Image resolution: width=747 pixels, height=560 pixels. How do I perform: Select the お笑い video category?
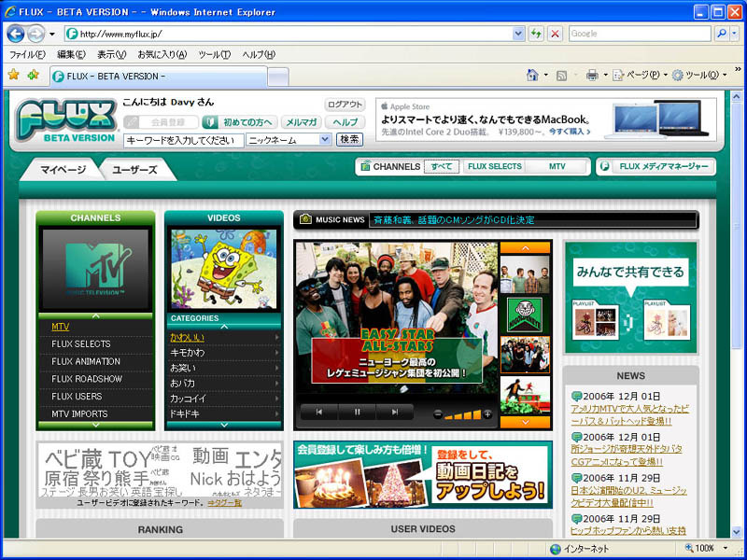pyautogui.click(x=182, y=368)
